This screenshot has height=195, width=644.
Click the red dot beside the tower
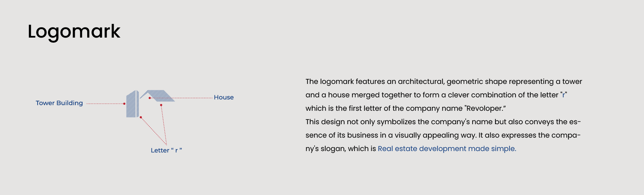tap(124, 104)
